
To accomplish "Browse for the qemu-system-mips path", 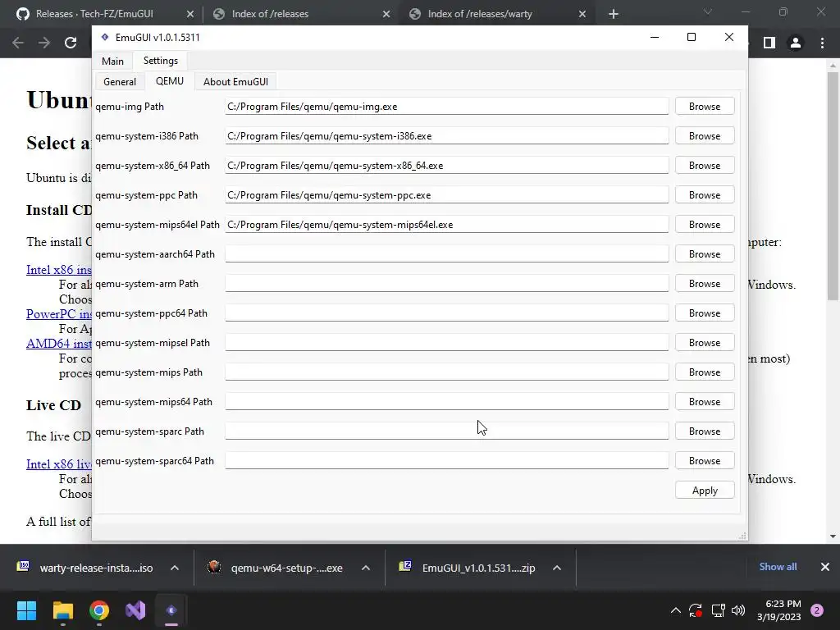I will pyautogui.click(x=705, y=372).
